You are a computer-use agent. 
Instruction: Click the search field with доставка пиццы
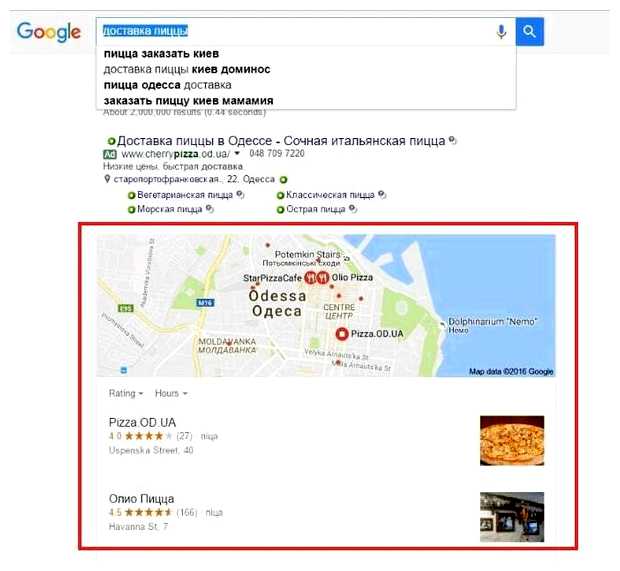pos(295,31)
